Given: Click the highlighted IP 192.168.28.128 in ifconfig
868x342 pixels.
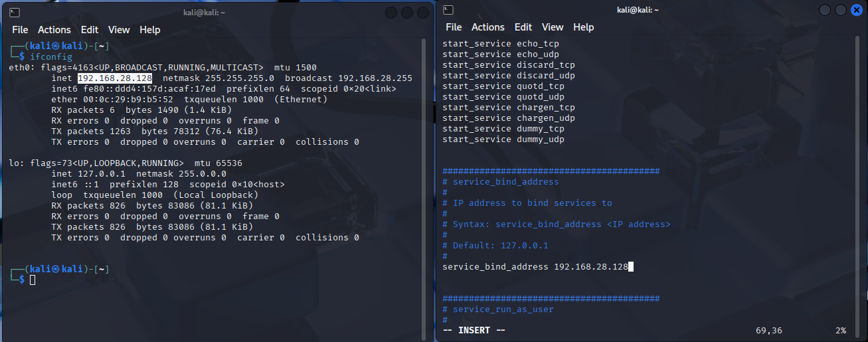Looking at the screenshot, I should point(115,78).
